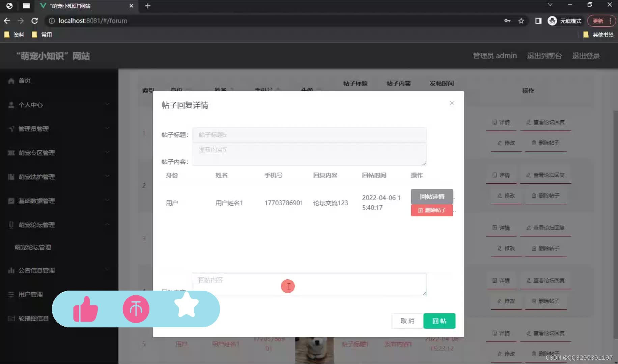The image size is (618, 364).
Task: Click 详情 in background table row 2
Action: click(501, 175)
